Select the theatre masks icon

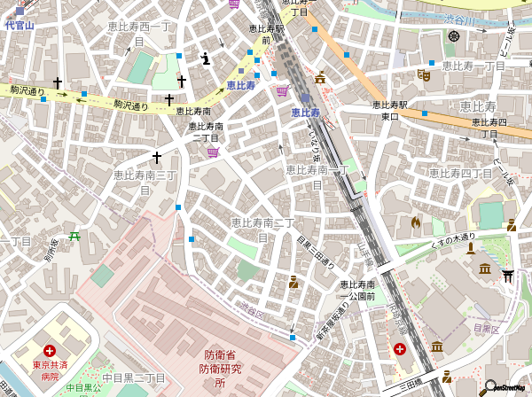(x=424, y=77)
